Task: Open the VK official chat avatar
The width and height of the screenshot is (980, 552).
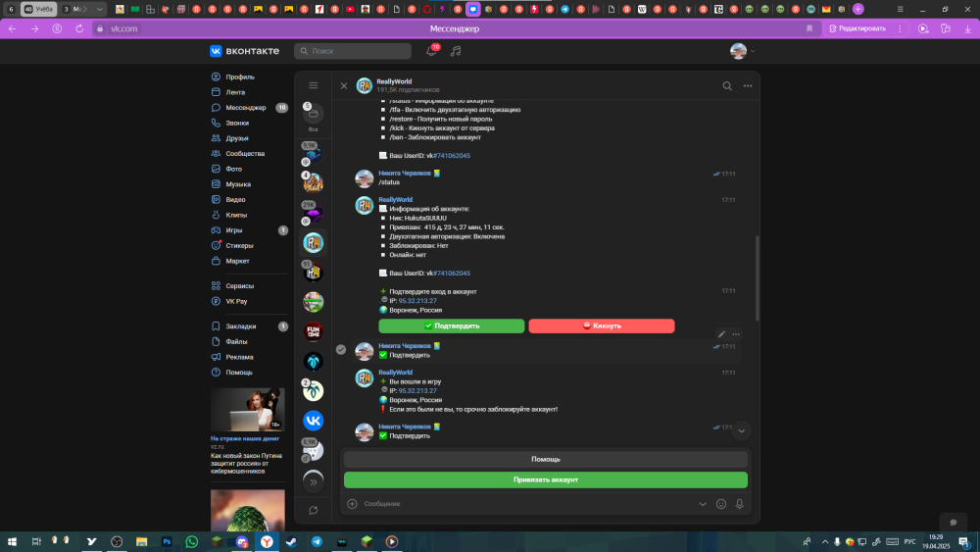Action: [x=314, y=421]
